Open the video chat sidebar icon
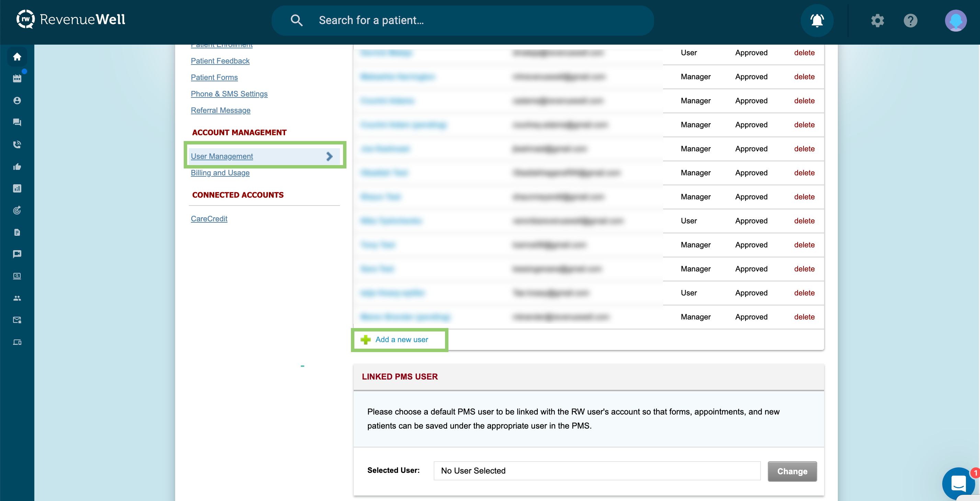The width and height of the screenshot is (980, 501). click(17, 254)
